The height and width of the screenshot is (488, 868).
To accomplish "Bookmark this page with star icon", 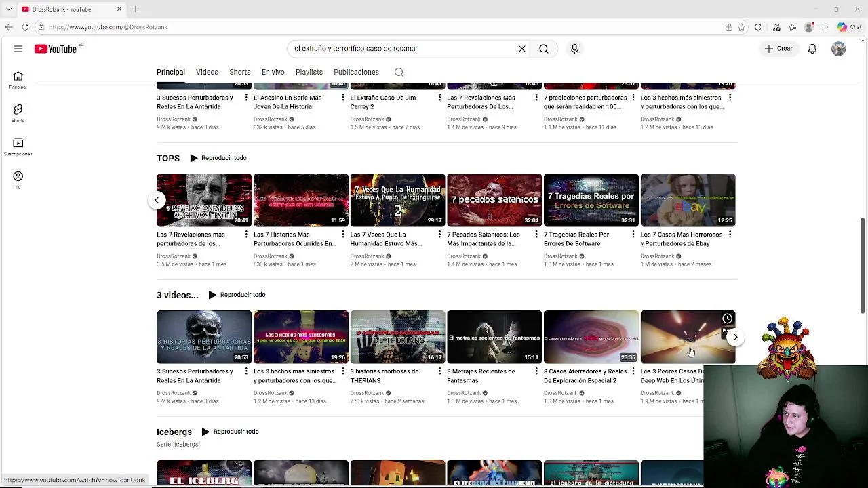I will [741, 27].
